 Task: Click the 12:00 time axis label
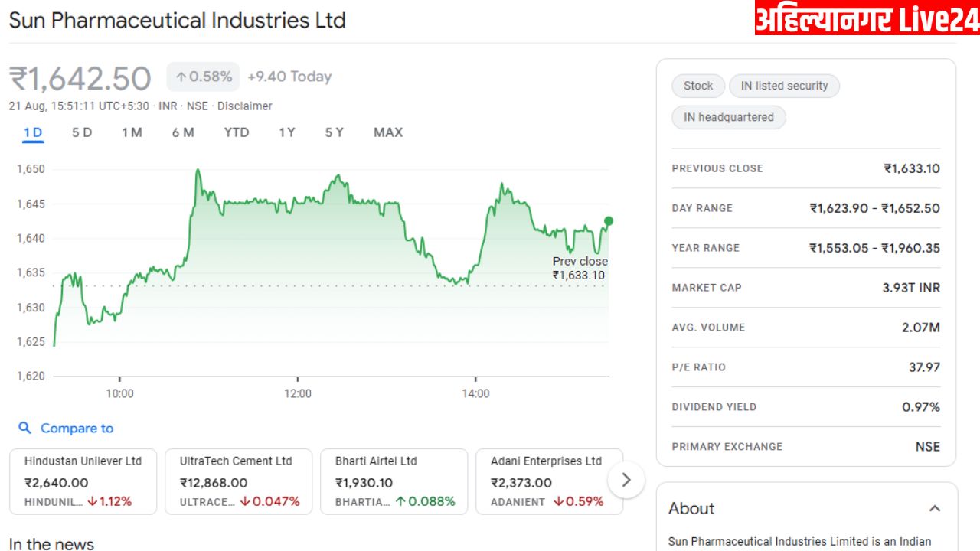(298, 393)
